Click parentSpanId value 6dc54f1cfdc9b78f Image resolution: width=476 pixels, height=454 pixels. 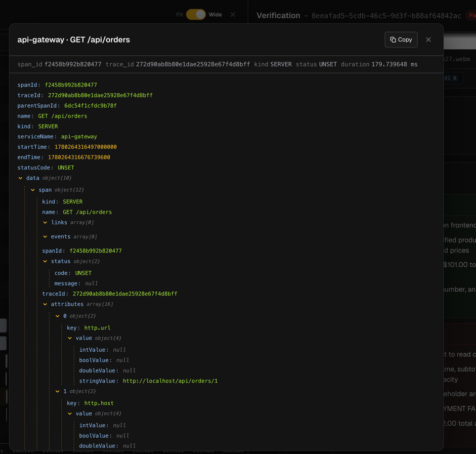[90, 106]
